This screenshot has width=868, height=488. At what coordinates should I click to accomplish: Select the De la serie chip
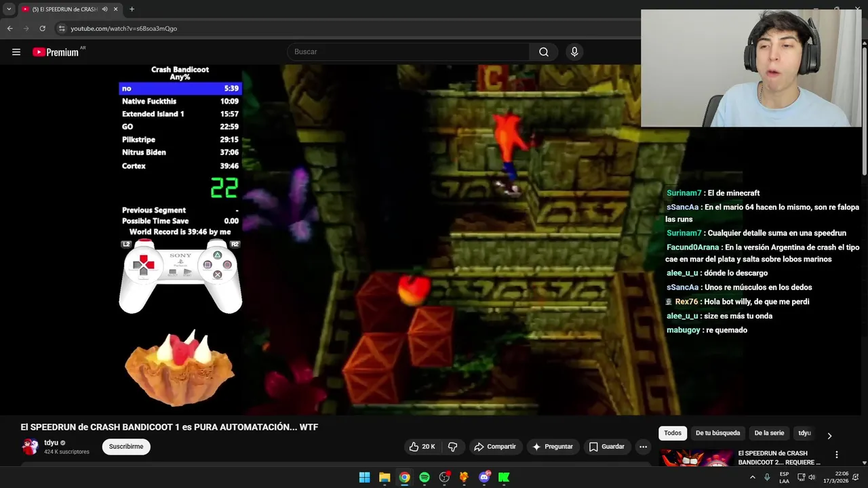[769, 433]
